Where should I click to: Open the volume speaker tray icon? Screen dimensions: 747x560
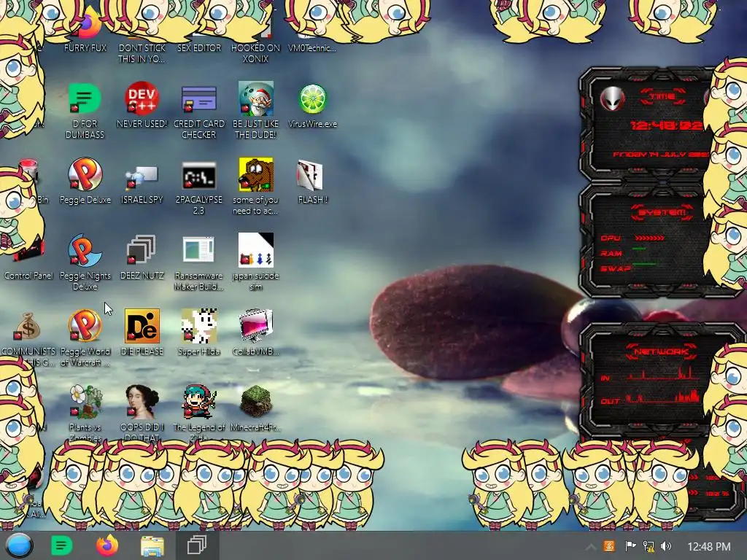tap(666, 546)
